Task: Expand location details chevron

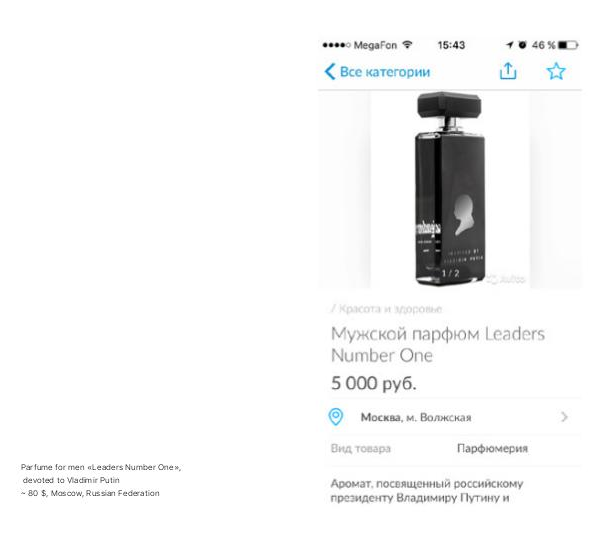Action: [x=564, y=417]
